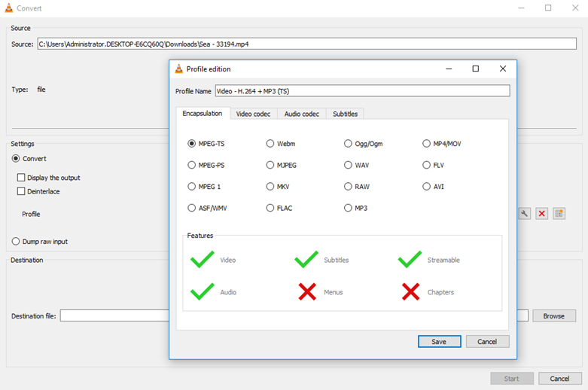Open the Audio codec tab
588x390 pixels.
coord(301,114)
